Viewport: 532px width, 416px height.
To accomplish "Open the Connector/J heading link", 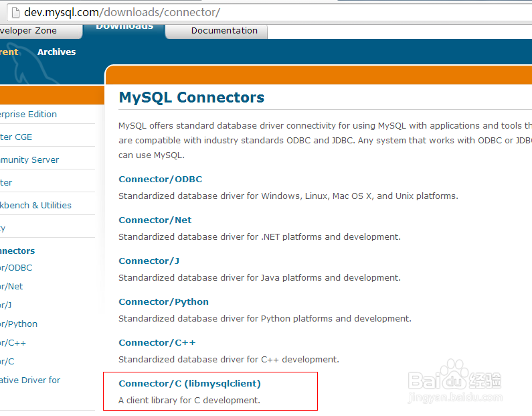I will click(x=149, y=261).
